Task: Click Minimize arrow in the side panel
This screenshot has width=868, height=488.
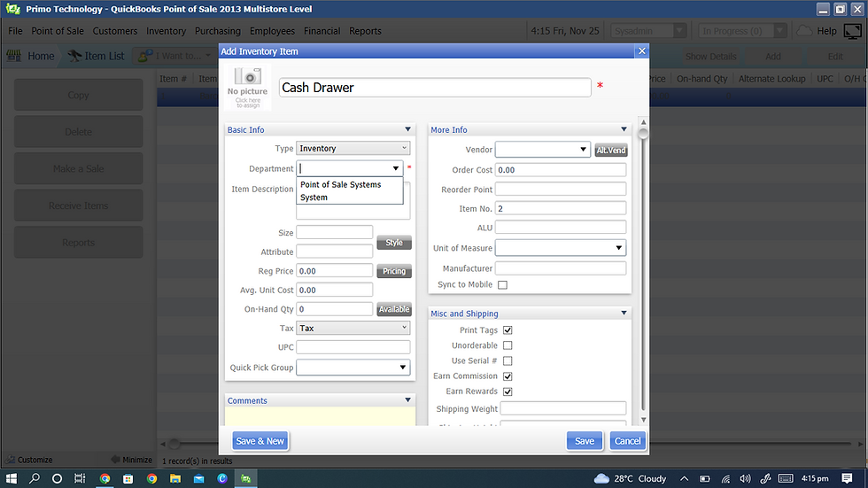Action: click(115, 460)
